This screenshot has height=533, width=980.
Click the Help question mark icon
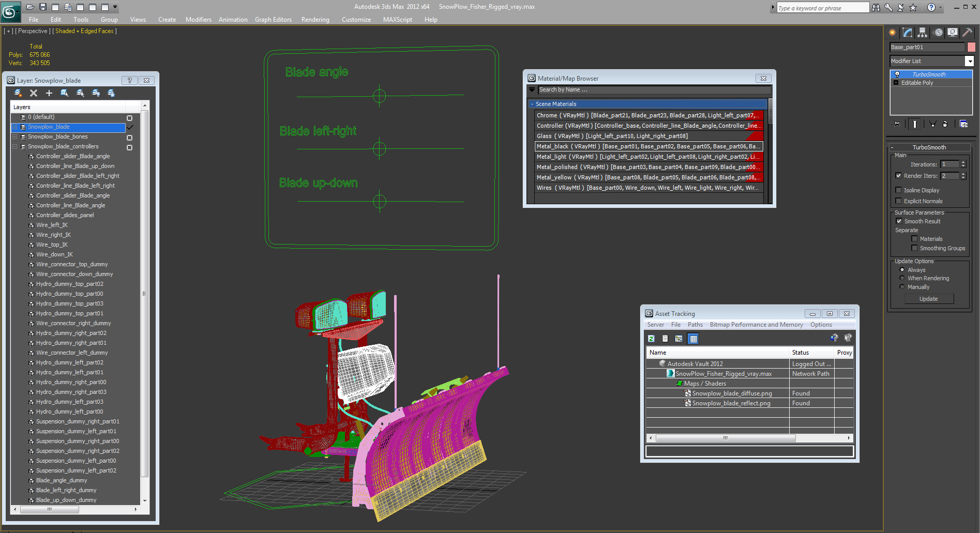point(931,7)
